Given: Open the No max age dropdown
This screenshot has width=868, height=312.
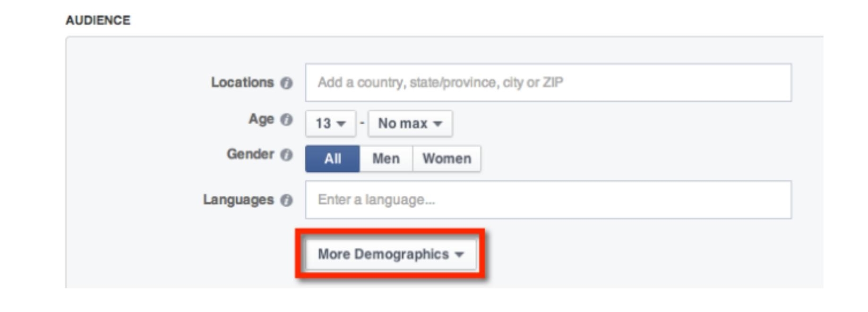Looking at the screenshot, I should 410,124.
